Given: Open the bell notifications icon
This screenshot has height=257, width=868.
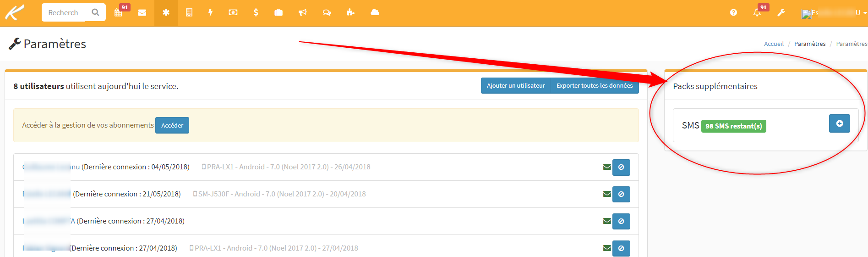Looking at the screenshot, I should pyautogui.click(x=757, y=12).
